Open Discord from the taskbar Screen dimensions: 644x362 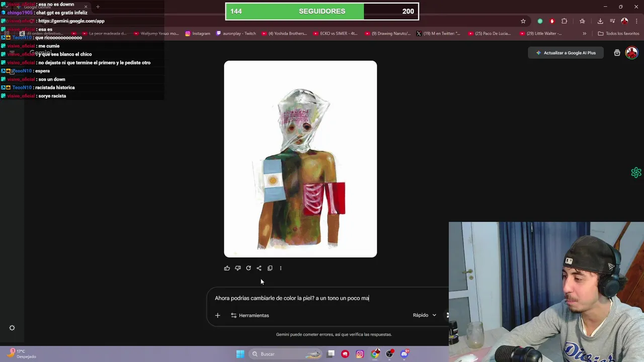(x=404, y=354)
